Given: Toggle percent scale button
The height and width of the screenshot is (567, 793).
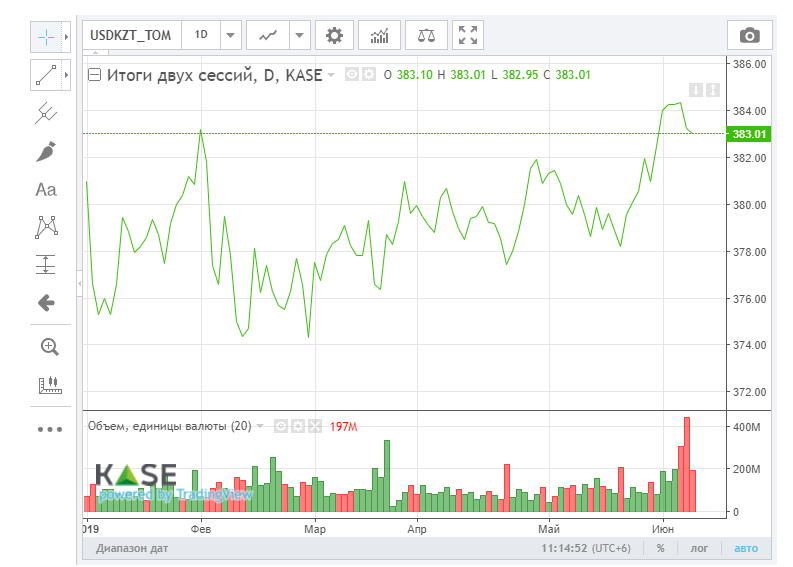Looking at the screenshot, I should (661, 548).
